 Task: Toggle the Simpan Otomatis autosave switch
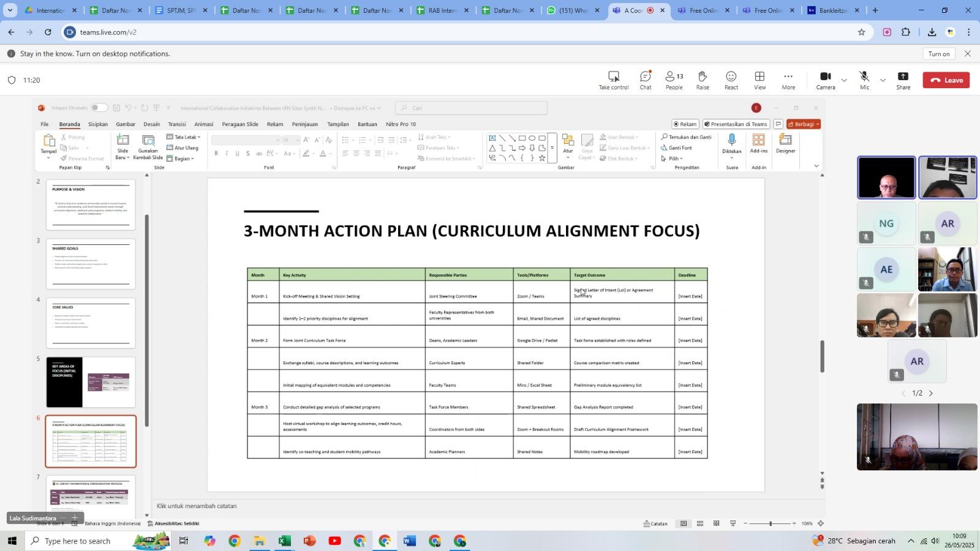click(99, 108)
